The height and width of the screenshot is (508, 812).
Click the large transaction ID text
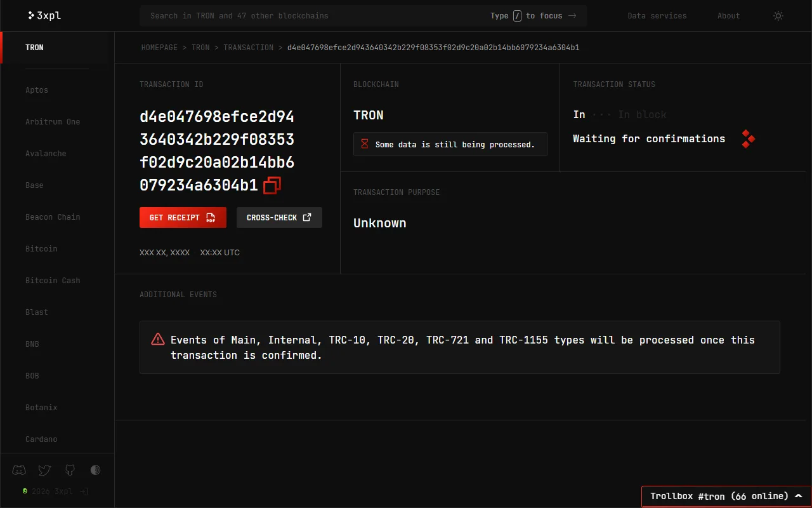tap(217, 151)
